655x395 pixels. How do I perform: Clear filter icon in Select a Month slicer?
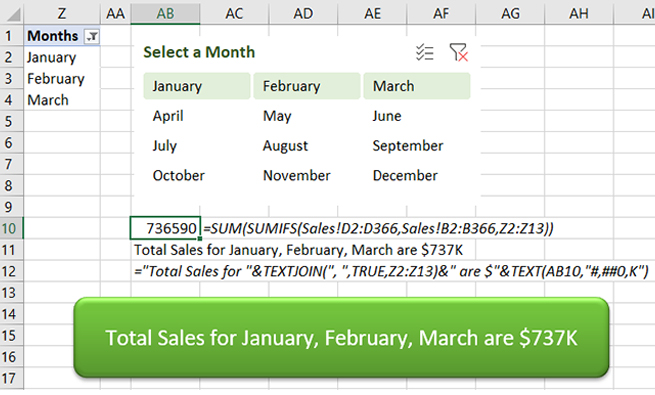459,53
